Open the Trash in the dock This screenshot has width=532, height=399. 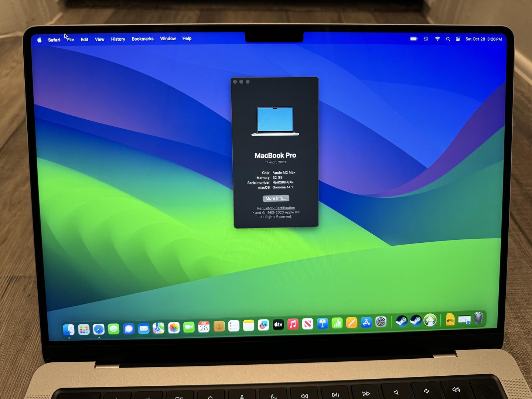coord(478,318)
